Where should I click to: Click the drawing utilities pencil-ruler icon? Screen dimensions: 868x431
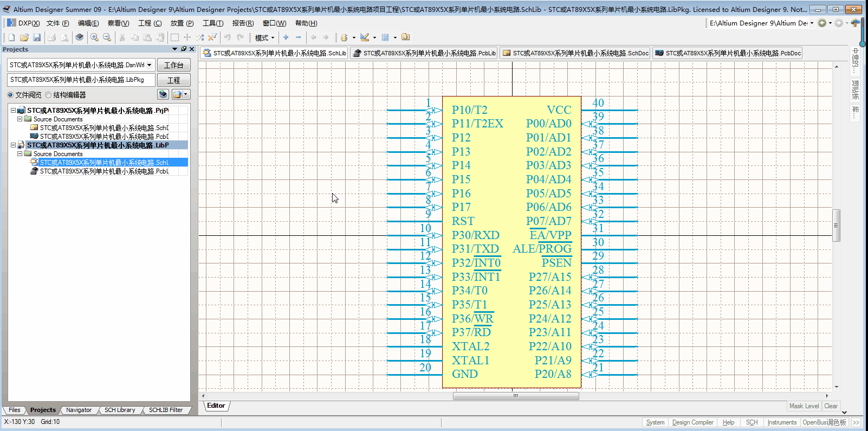[365, 37]
